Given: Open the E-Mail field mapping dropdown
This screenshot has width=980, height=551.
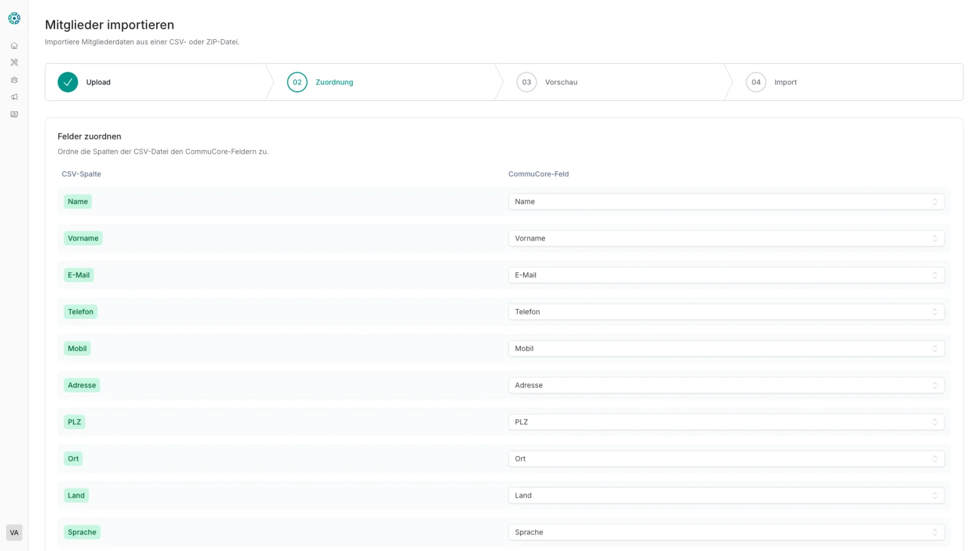Looking at the screenshot, I should click(x=726, y=275).
